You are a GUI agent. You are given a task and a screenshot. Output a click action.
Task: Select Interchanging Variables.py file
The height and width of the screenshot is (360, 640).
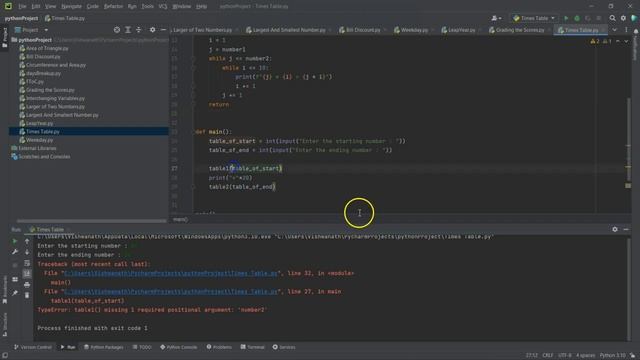52,98
